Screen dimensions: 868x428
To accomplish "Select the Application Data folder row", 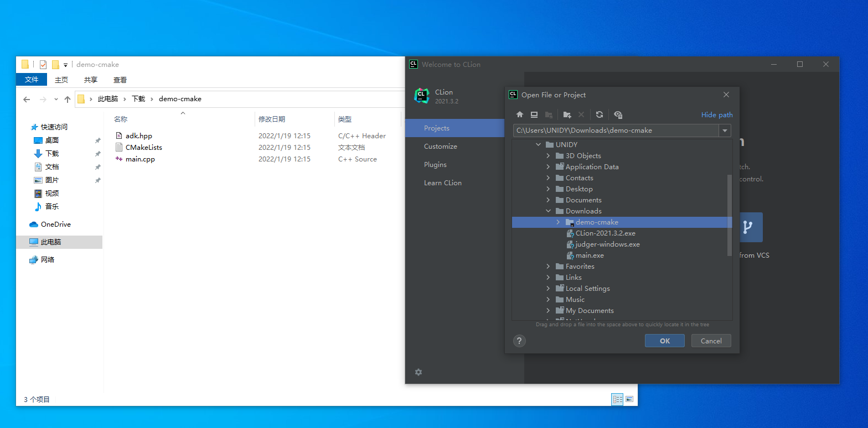I will (622, 167).
